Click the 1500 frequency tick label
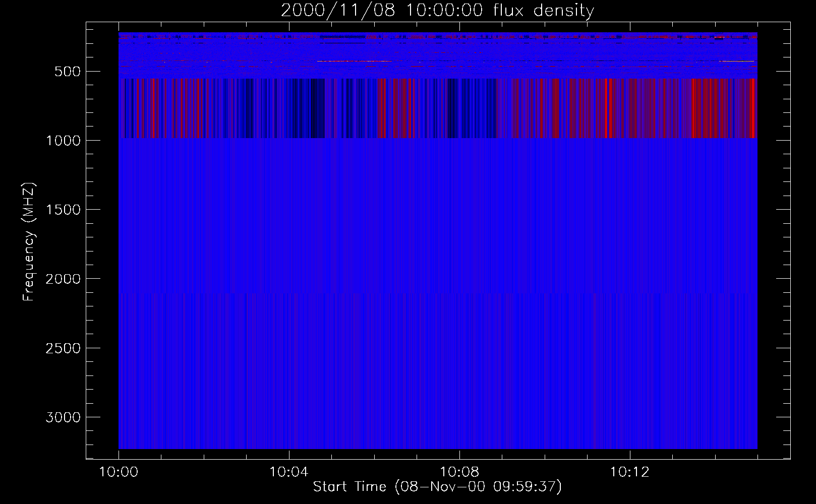The height and width of the screenshot is (504, 816). pos(63,210)
